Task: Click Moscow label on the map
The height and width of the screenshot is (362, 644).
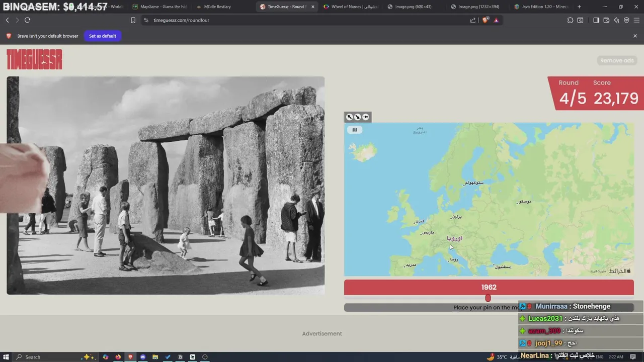Action: 524,202
